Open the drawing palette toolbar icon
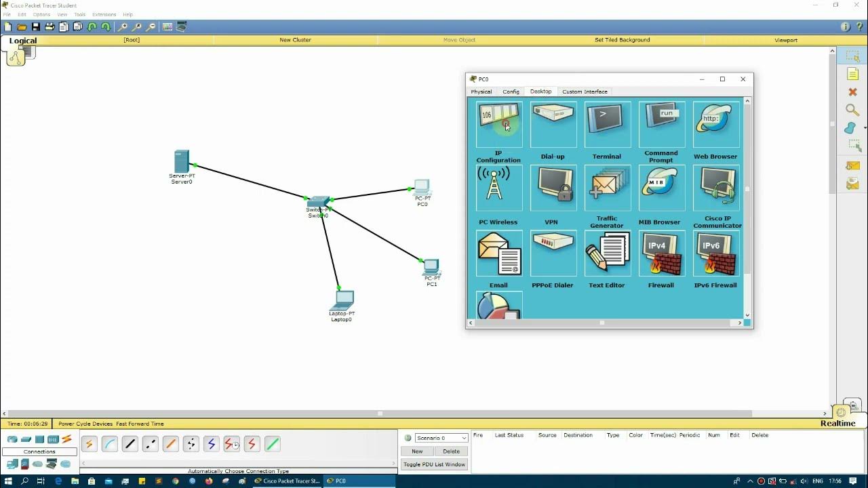Viewport: 868px width, 488px height. 167,27
